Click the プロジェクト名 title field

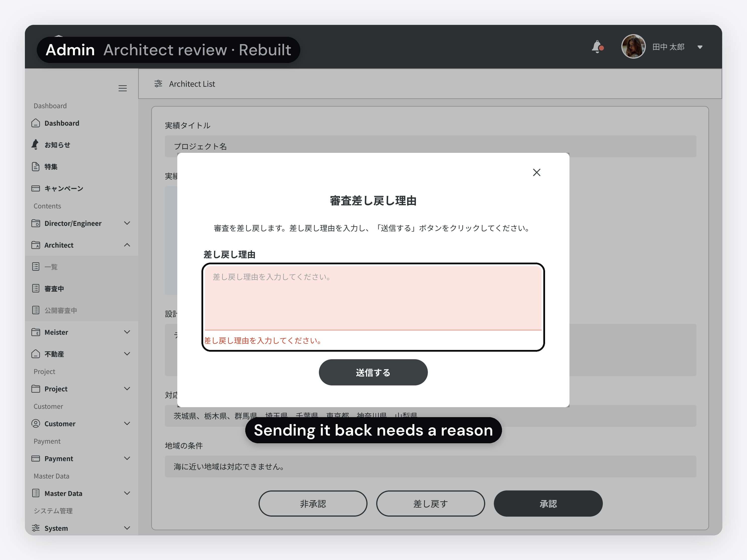click(430, 146)
